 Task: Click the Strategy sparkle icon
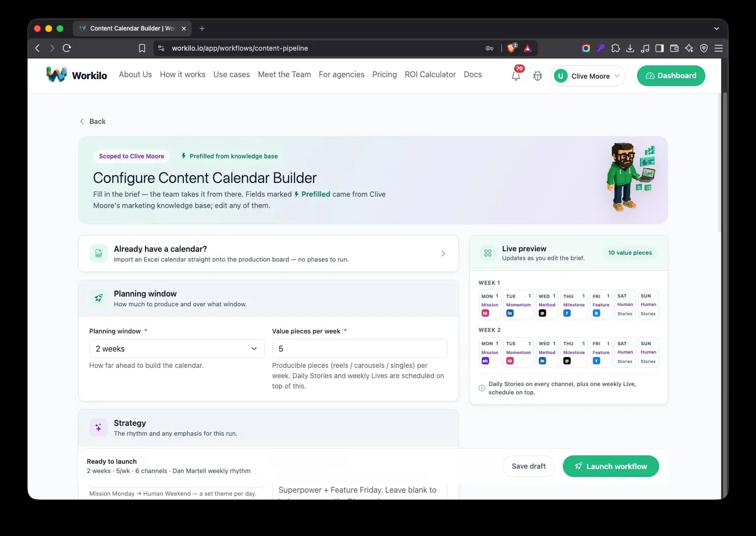(99, 427)
